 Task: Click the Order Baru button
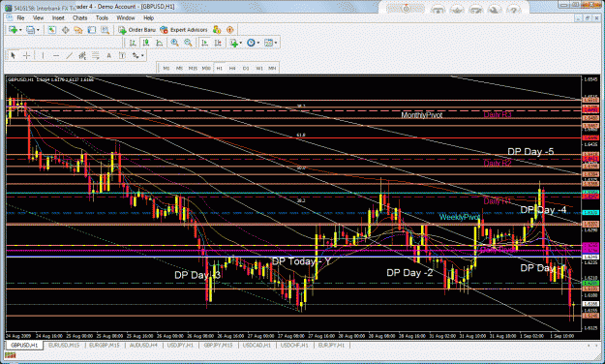tap(137, 30)
